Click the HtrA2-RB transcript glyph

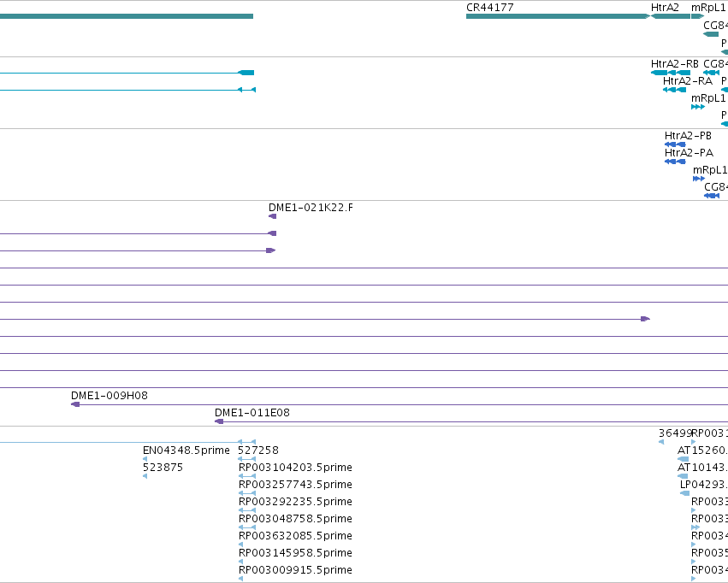[671, 73]
